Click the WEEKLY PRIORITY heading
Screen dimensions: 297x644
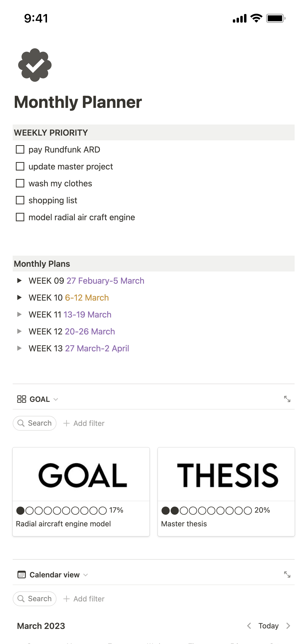51,132
